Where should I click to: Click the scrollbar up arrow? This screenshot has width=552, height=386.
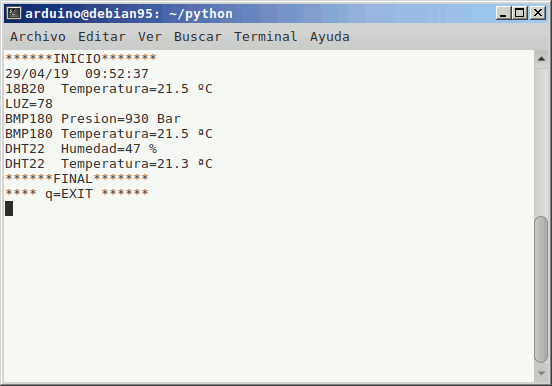pos(541,59)
